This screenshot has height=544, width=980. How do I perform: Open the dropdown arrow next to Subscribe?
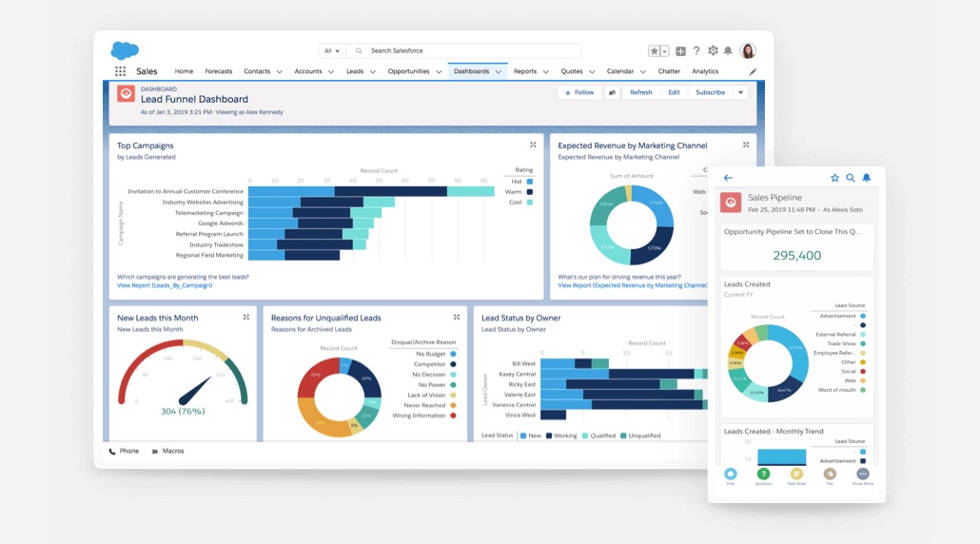pos(740,92)
